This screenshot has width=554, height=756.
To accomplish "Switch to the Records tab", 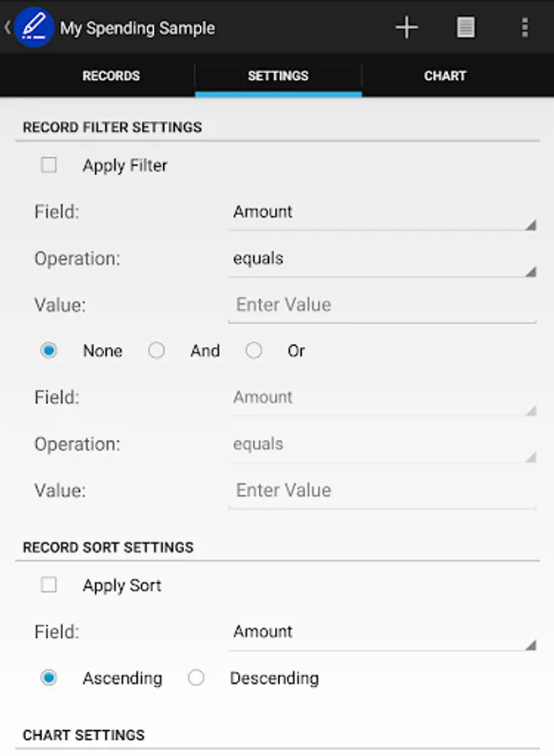I will (x=111, y=76).
